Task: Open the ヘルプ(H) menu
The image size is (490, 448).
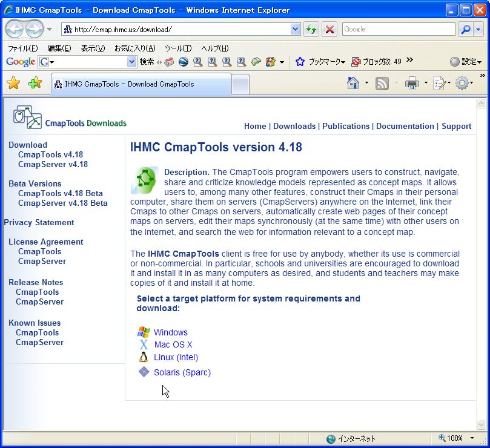Action: point(215,48)
